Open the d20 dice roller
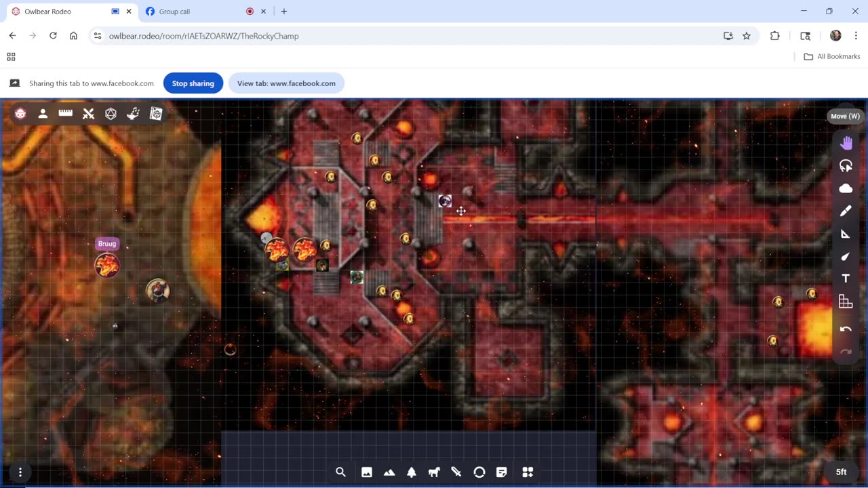This screenshot has height=488, width=868. click(x=111, y=114)
